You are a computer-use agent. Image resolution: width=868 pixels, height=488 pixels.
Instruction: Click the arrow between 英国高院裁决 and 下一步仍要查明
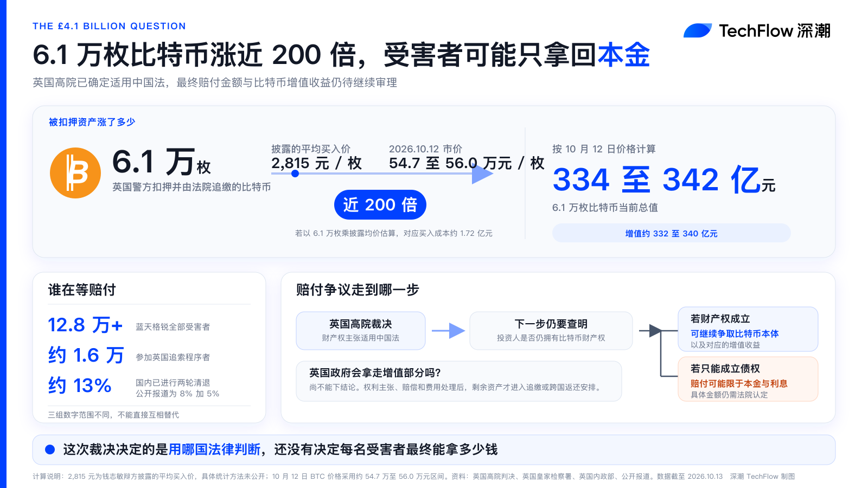[448, 331]
